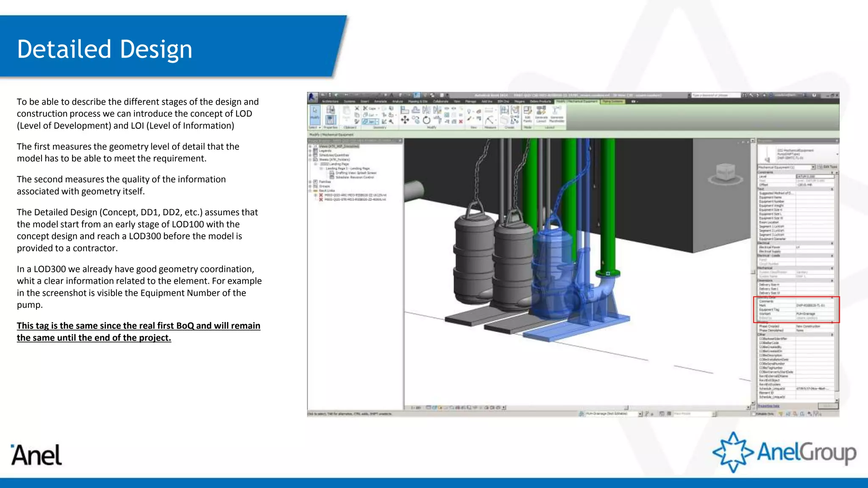The height and width of the screenshot is (488, 868).
Task: Click the Properties panel vertical scrollbar
Action: tap(837, 280)
